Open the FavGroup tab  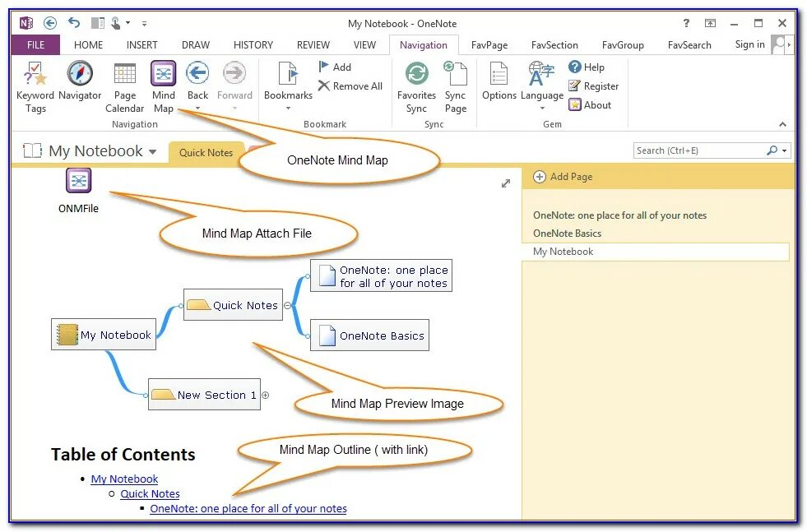click(623, 44)
